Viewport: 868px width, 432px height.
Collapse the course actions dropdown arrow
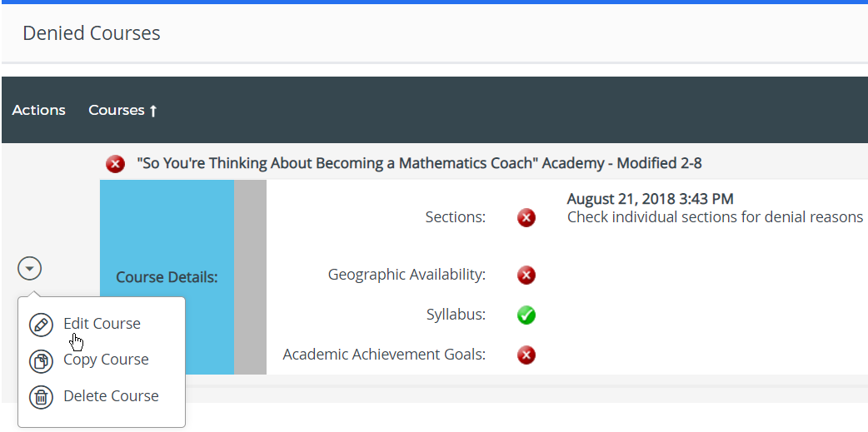click(30, 268)
